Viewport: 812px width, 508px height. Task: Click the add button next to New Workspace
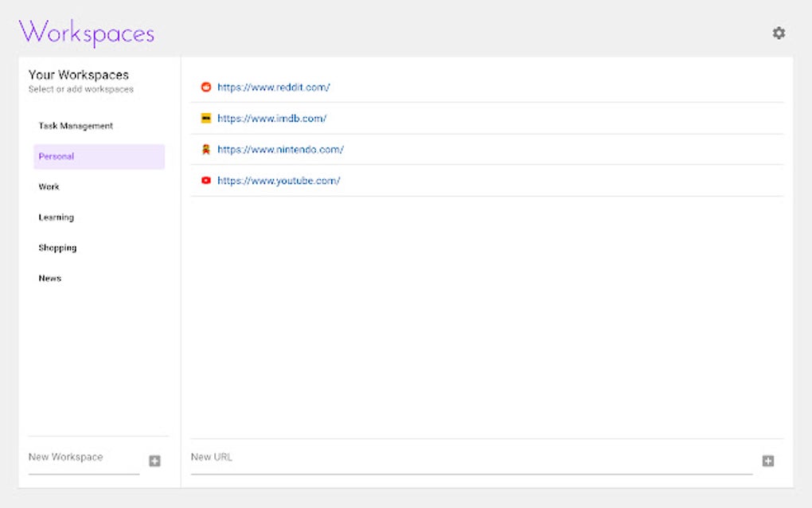(x=155, y=460)
